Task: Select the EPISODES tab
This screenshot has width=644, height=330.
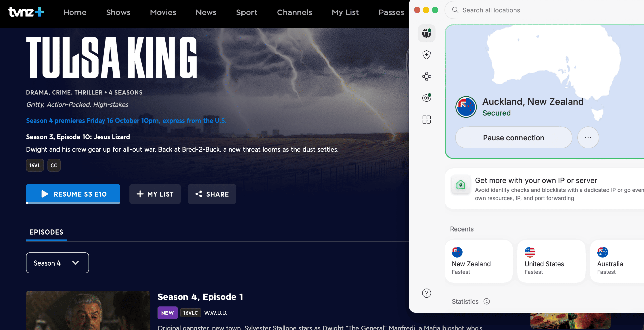Action: pos(47,232)
